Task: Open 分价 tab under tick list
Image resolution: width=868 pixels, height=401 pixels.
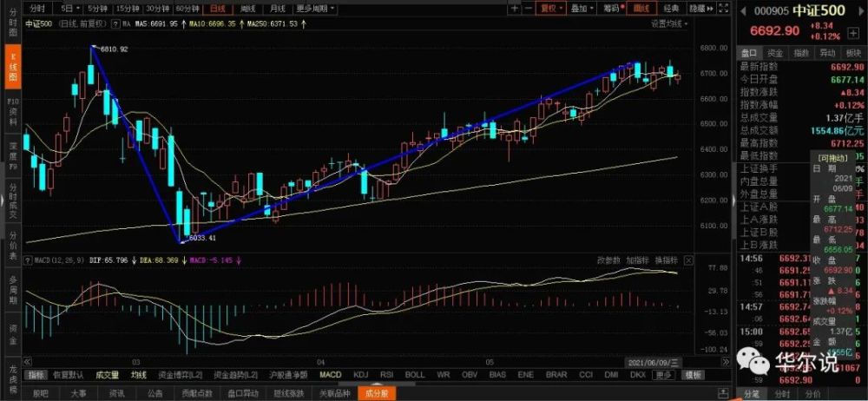Action: (813, 394)
